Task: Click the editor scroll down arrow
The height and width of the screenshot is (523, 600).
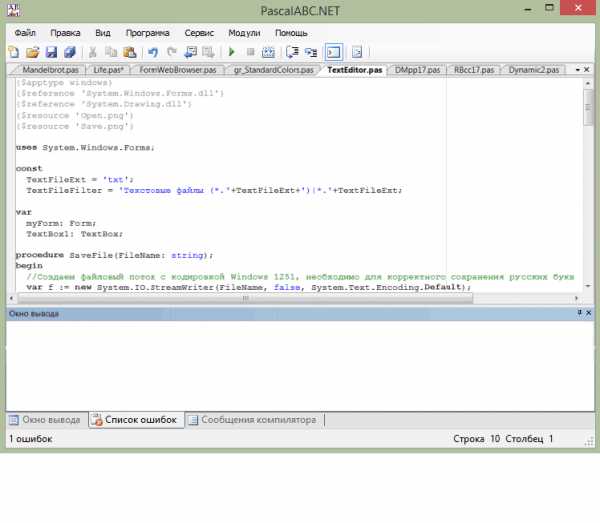Action: 588,286
